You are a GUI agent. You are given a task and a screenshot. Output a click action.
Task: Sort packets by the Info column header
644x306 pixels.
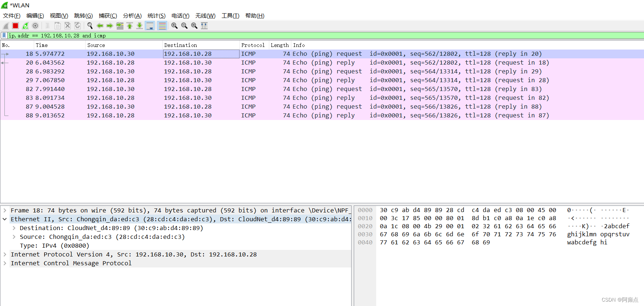[x=467, y=45]
